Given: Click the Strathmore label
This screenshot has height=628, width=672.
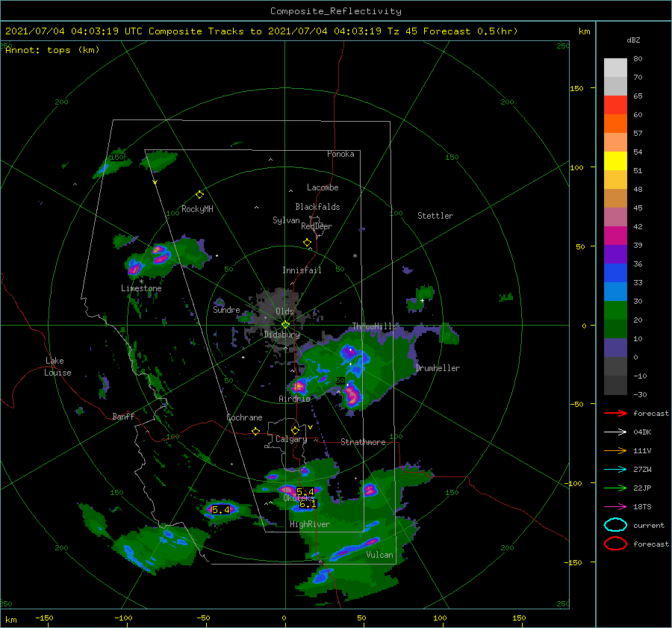Looking at the screenshot, I should 363,442.
